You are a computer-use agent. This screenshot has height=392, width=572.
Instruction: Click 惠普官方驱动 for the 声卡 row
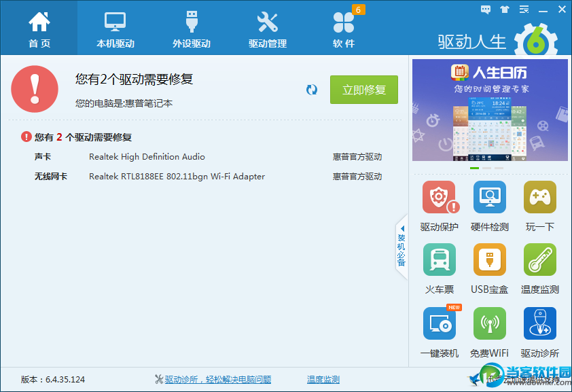(357, 157)
